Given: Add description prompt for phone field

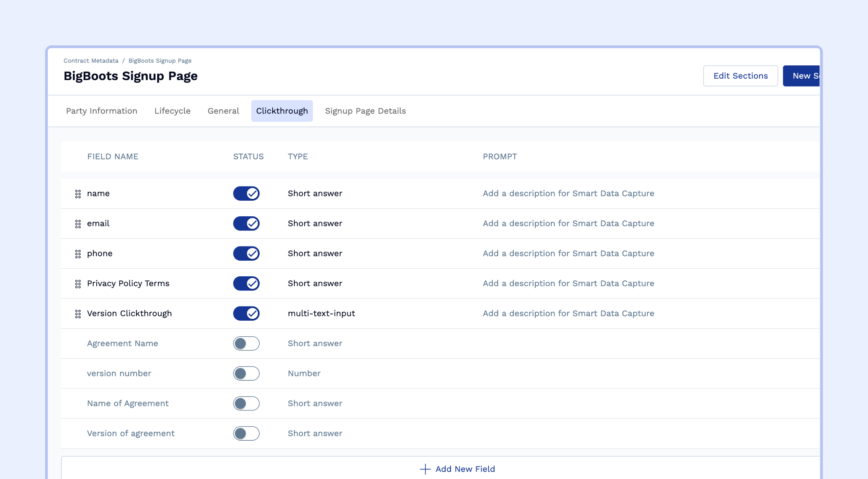Looking at the screenshot, I should [x=568, y=253].
